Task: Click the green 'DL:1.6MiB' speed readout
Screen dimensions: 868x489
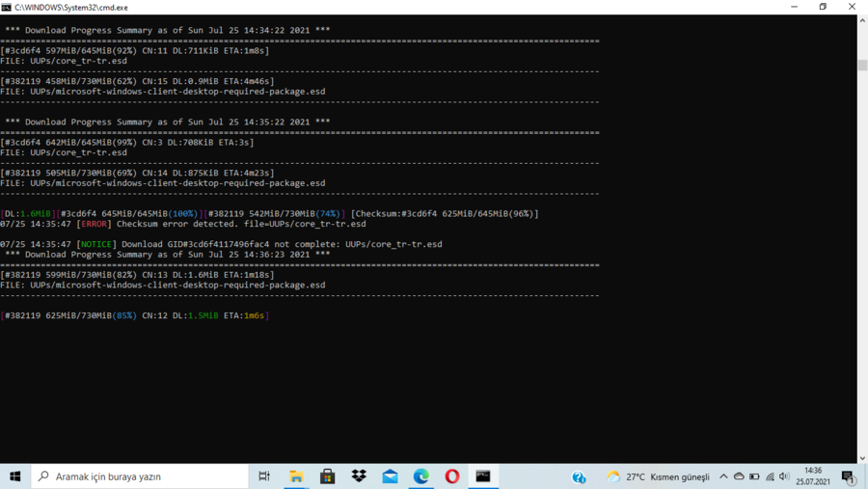Action: 28,214
